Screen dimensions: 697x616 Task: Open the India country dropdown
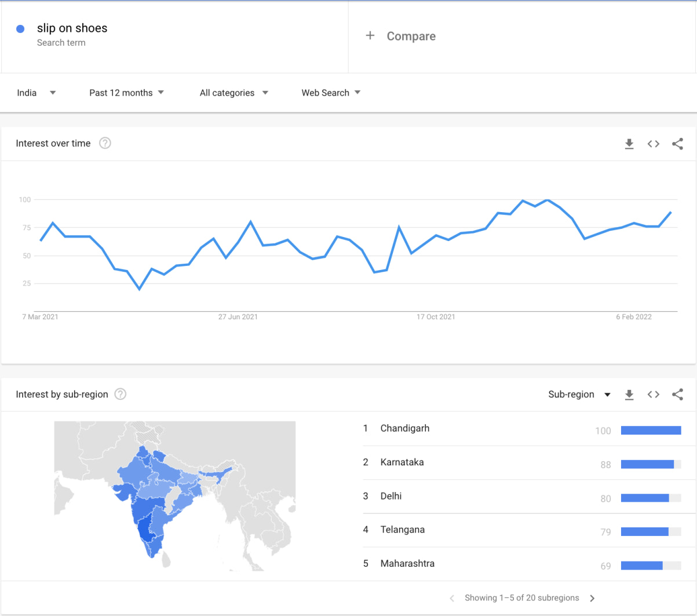[x=36, y=93]
